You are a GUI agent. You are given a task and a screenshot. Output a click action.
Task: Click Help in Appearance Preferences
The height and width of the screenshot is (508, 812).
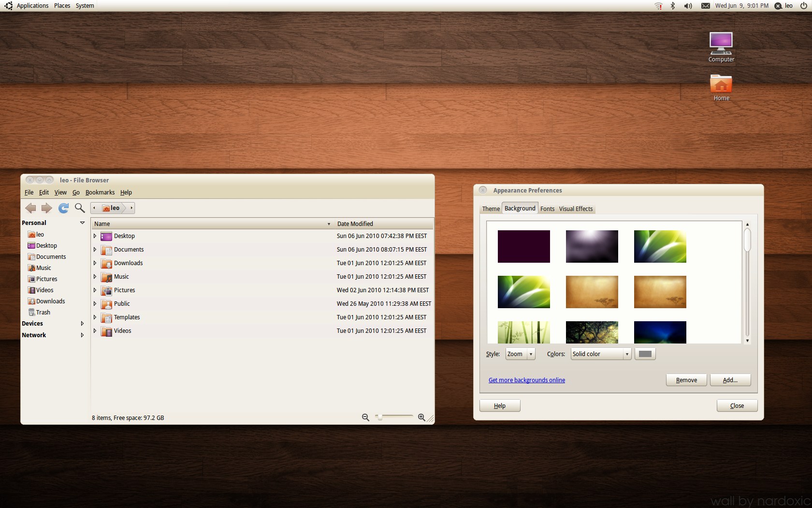[500, 406]
